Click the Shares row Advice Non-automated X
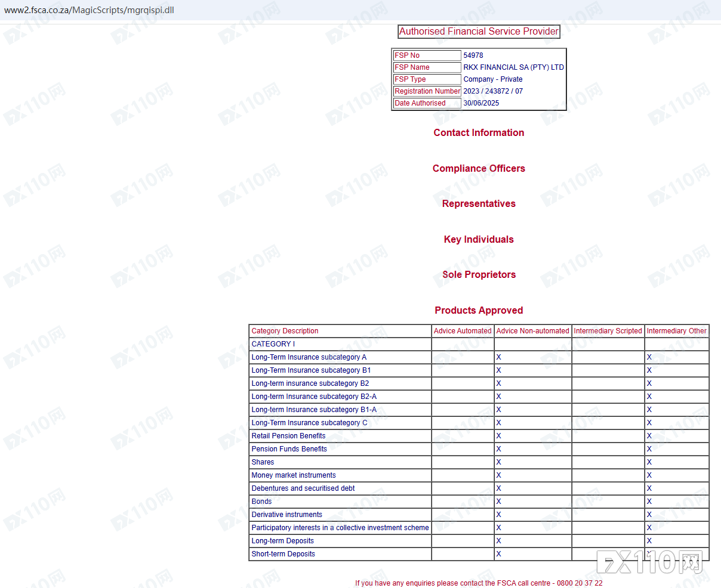Screen dimensions: 721x588 498,462
